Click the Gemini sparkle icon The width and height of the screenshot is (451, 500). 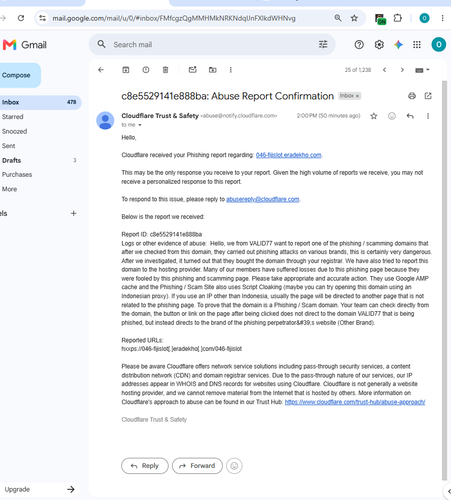[398, 45]
